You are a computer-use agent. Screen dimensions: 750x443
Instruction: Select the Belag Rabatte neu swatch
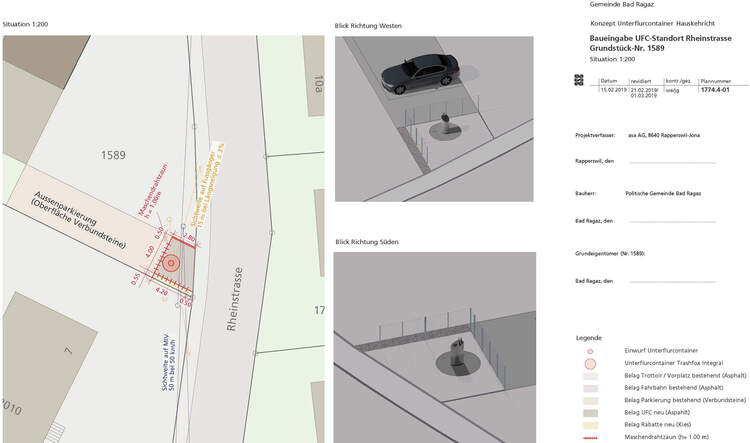(x=591, y=423)
